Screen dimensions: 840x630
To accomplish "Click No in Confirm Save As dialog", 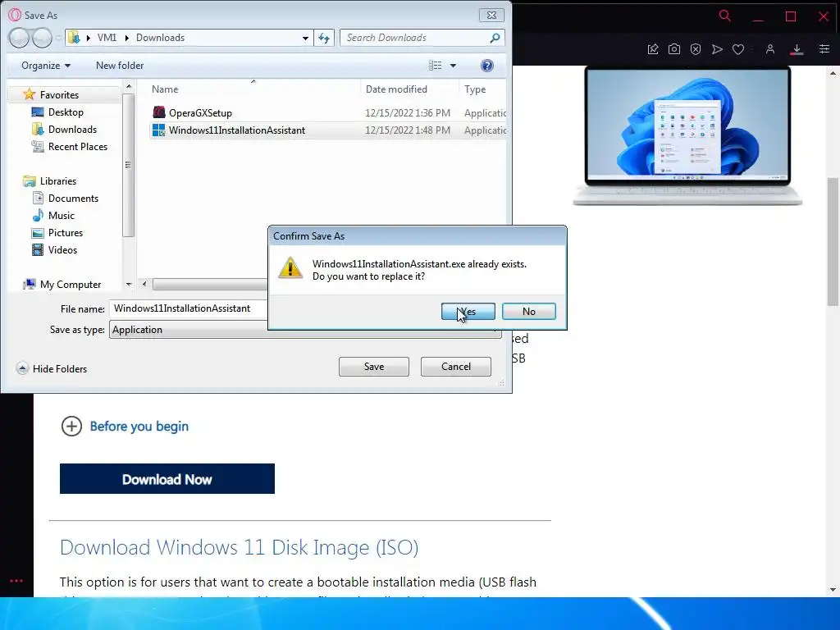I will tap(529, 311).
